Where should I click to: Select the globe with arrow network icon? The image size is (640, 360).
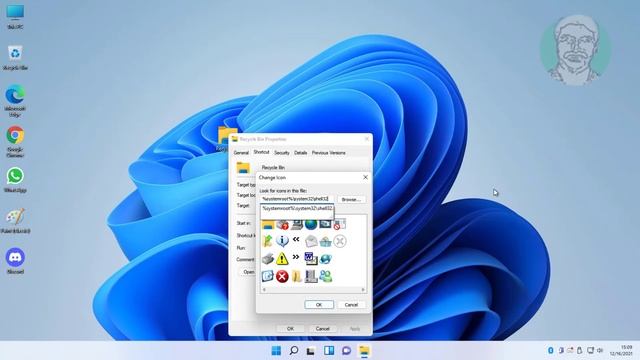[x=325, y=259]
